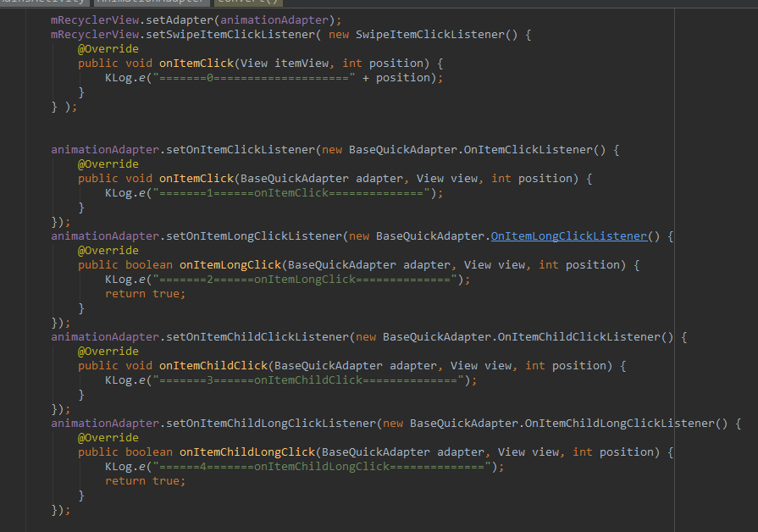
Task: Click the KLog.e call inside onItemChildClick
Action: click(x=121, y=380)
